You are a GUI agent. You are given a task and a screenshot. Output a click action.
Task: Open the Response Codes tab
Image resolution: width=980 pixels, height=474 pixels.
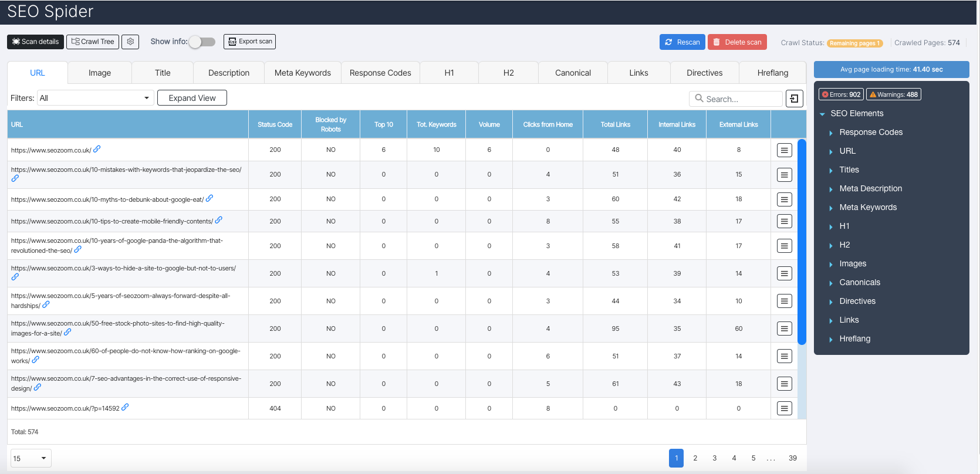pos(380,73)
